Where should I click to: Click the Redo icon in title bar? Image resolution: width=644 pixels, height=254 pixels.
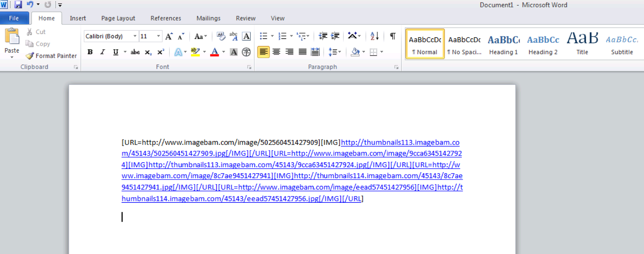(47, 5)
